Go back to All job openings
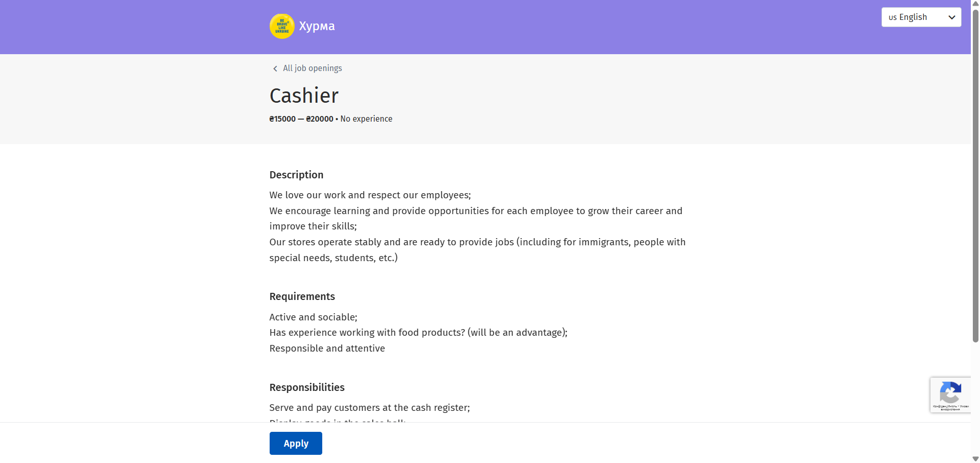The image size is (980, 463). (x=312, y=68)
